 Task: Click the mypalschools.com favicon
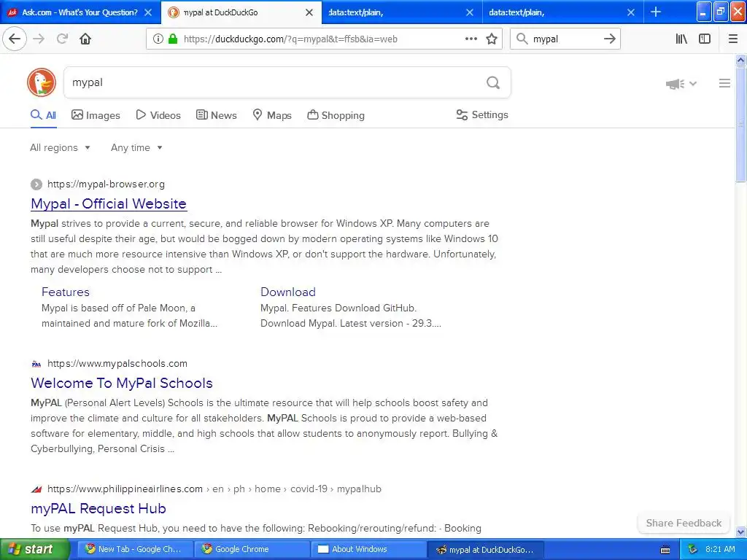click(x=36, y=364)
